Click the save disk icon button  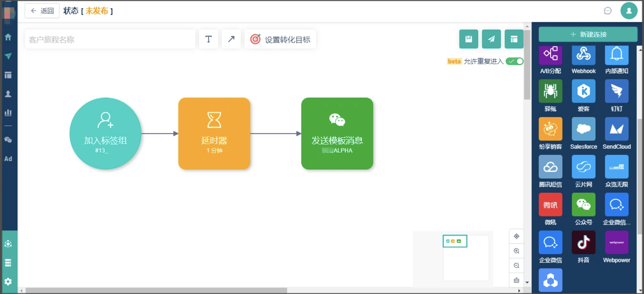coord(469,39)
